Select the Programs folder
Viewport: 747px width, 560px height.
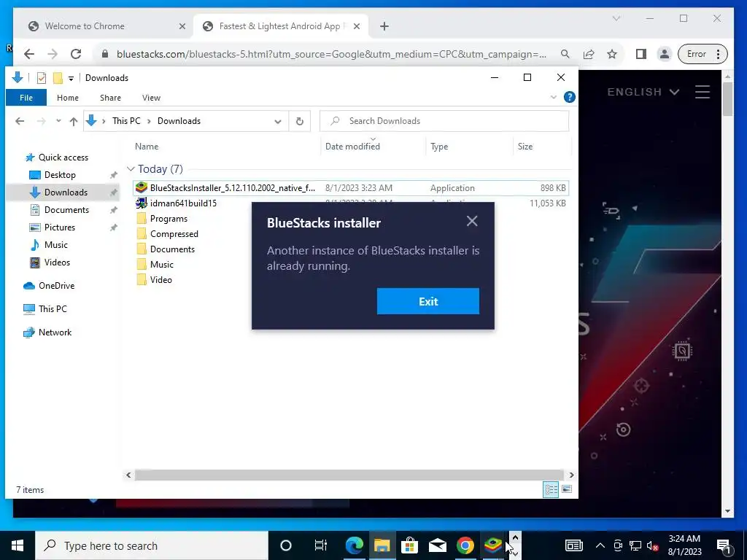[x=169, y=219]
